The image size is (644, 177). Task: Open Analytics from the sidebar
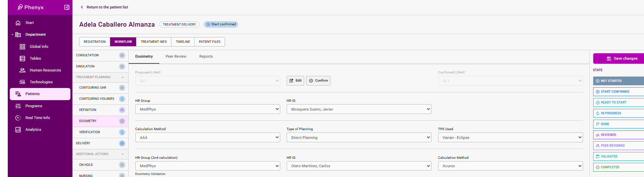(x=33, y=130)
